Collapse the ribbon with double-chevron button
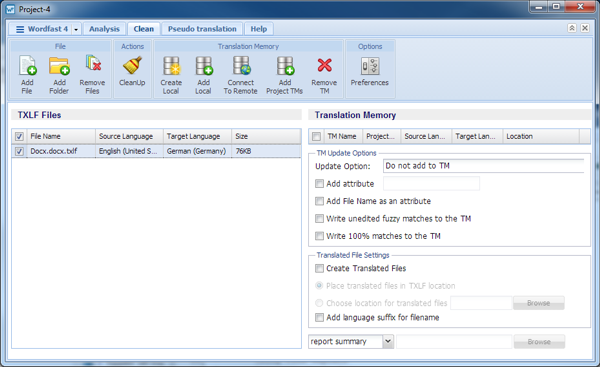The image size is (600, 367). 572,28
